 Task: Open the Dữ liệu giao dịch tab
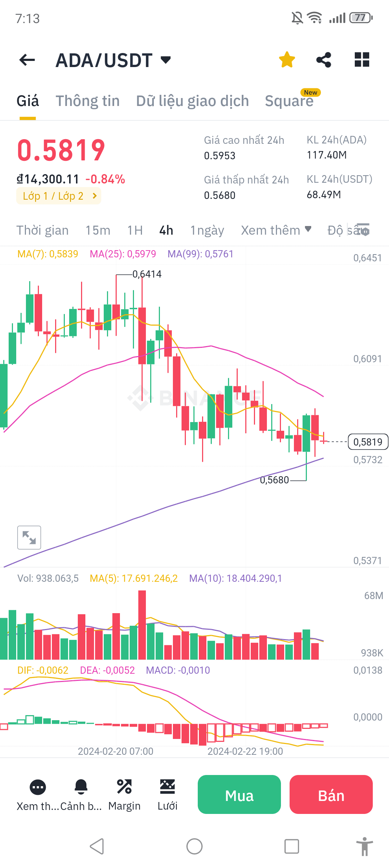pyautogui.click(x=192, y=101)
